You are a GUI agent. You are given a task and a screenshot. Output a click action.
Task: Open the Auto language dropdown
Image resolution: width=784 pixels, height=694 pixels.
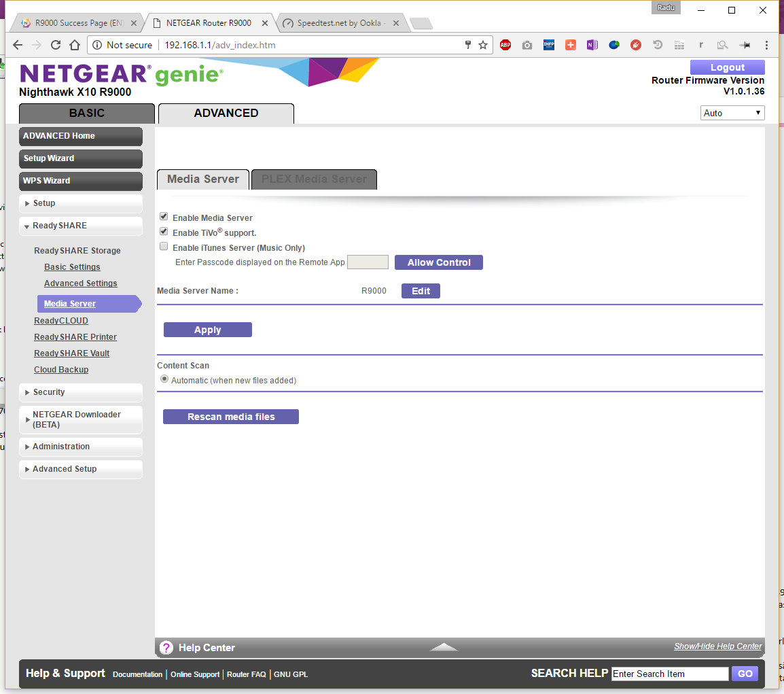732,113
